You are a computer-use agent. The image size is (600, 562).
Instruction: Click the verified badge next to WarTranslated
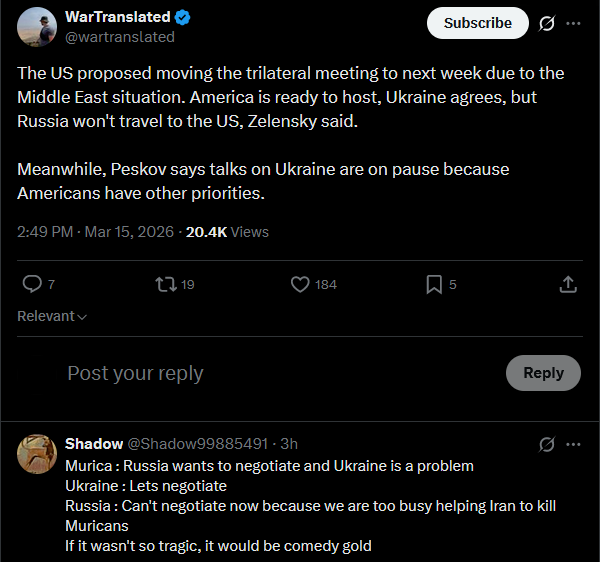coord(184,17)
